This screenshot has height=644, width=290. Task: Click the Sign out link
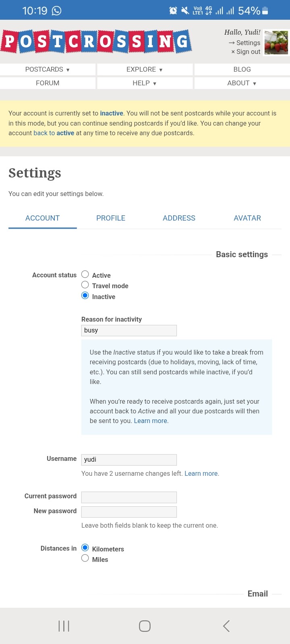point(246,52)
